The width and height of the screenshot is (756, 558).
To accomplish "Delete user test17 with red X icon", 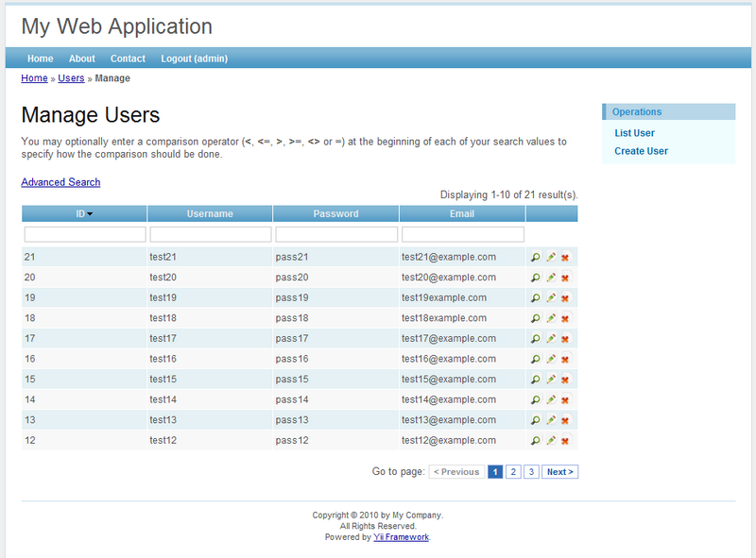I will pyautogui.click(x=565, y=339).
